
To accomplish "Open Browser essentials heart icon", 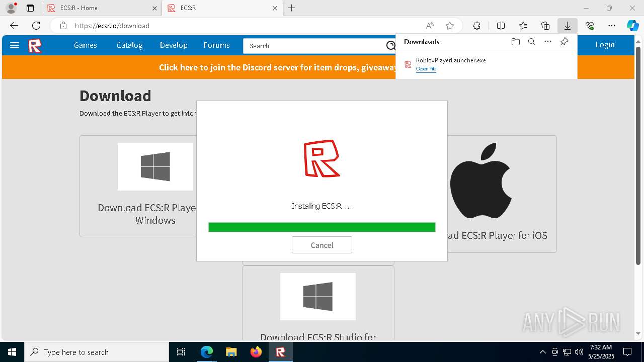I will point(590,26).
